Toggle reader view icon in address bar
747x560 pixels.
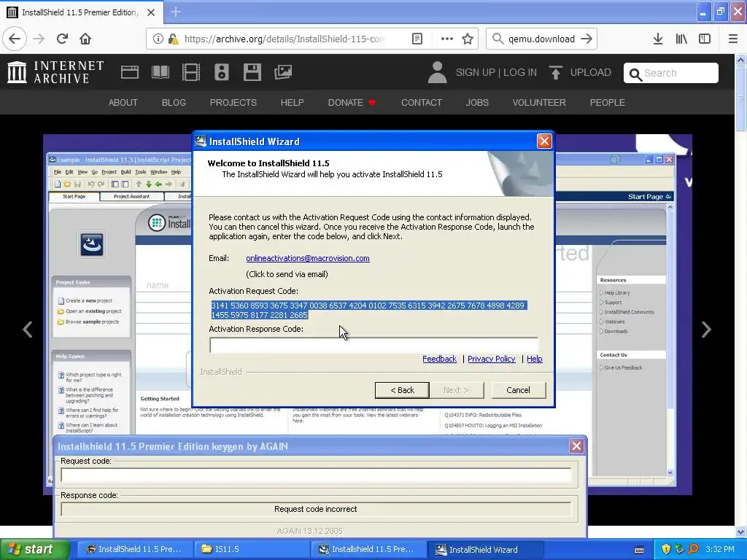coord(417,39)
